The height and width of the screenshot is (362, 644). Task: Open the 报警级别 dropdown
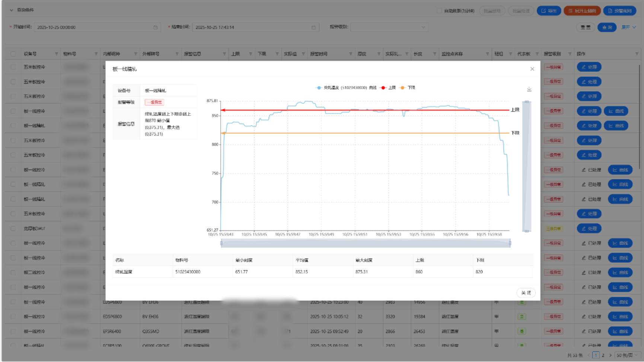click(389, 27)
